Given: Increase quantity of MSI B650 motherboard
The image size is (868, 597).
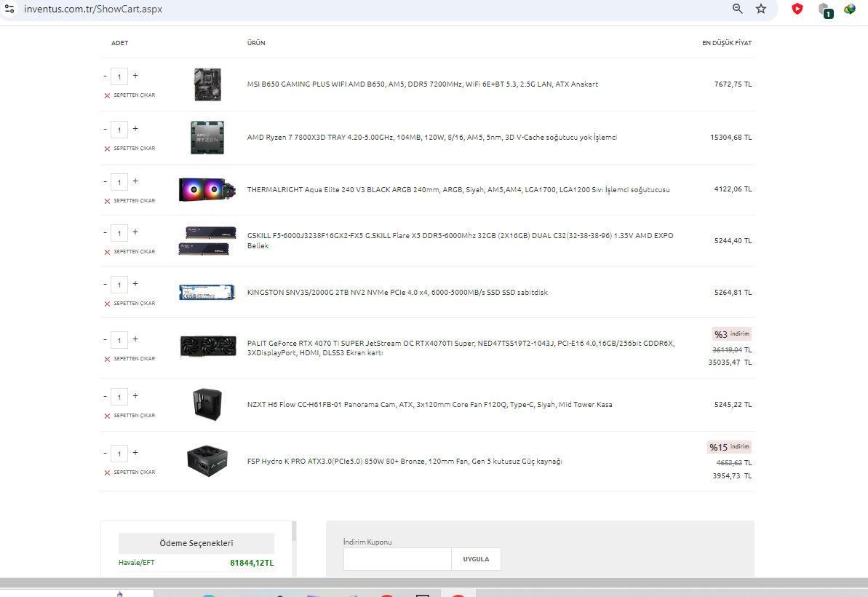Looking at the screenshot, I should click(x=135, y=75).
